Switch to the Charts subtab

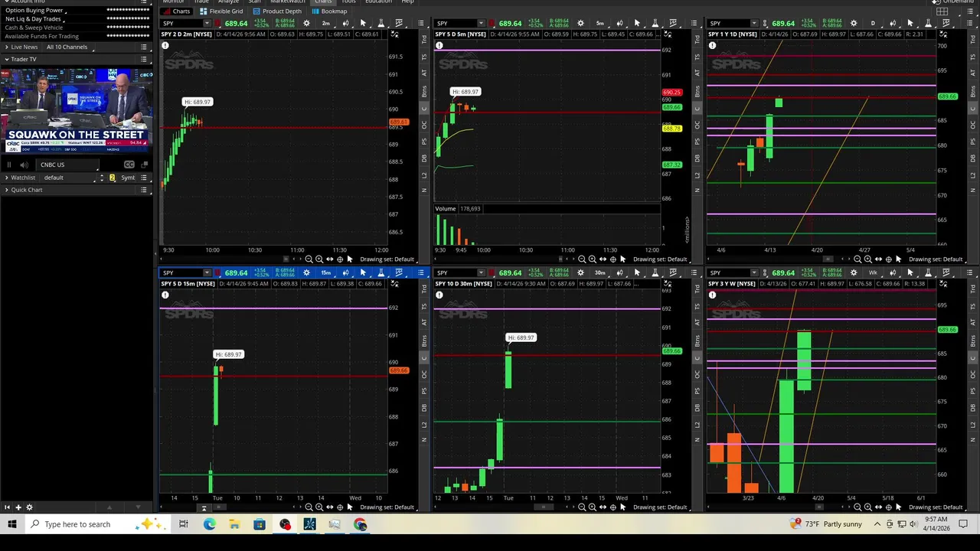pos(177,11)
